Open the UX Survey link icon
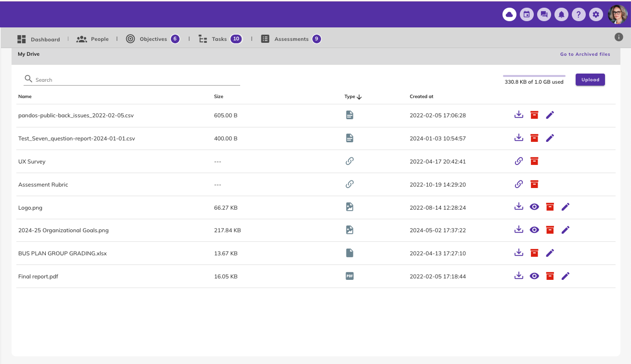This screenshot has height=364, width=631. [519, 161]
